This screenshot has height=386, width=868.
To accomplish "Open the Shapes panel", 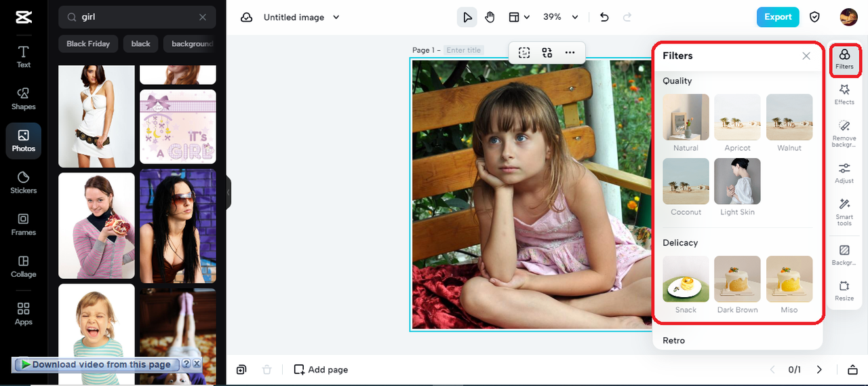I will tap(24, 98).
